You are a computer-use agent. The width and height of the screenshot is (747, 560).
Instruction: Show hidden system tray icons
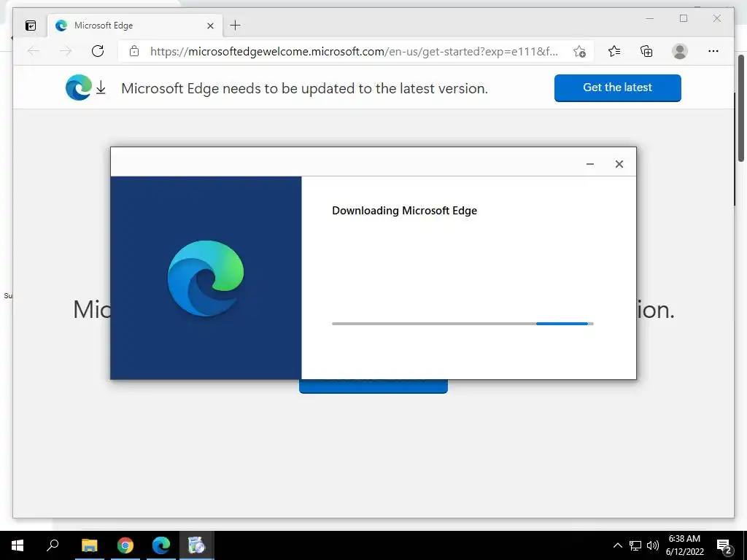click(x=617, y=545)
